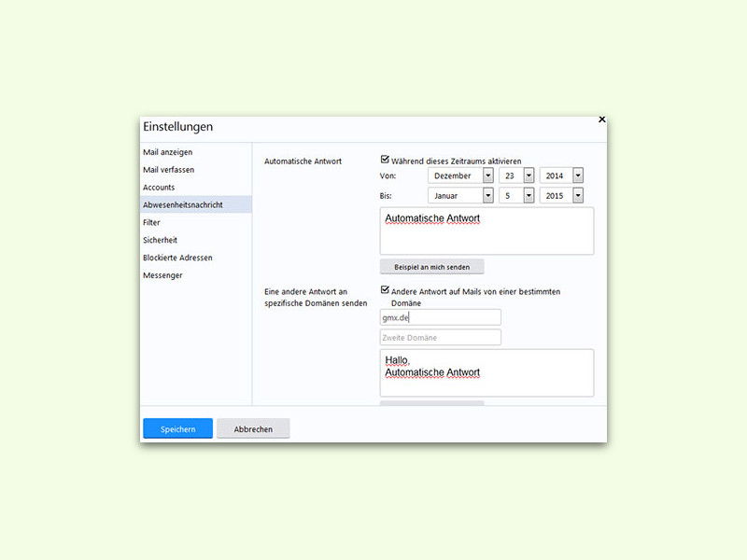
Task: Open the Bis month dropdown (Januar)
Action: click(x=460, y=196)
